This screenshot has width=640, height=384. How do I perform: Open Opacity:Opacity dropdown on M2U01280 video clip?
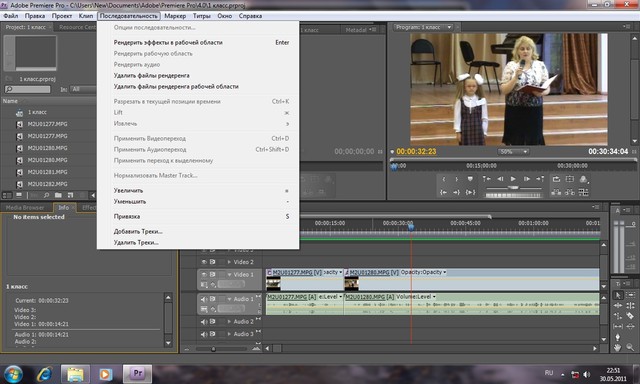tap(444, 272)
